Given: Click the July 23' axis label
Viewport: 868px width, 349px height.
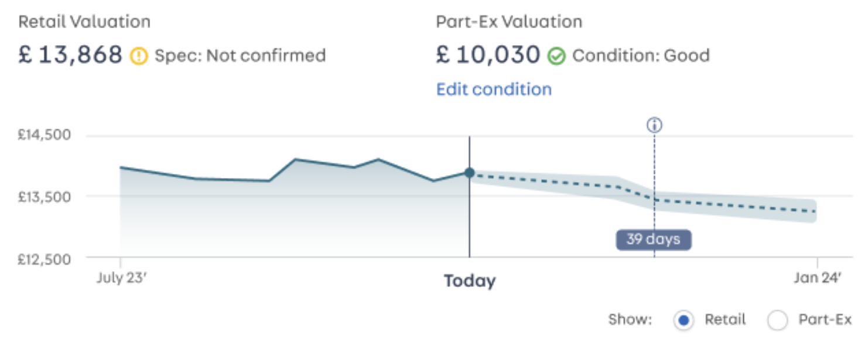Looking at the screenshot, I should (121, 278).
